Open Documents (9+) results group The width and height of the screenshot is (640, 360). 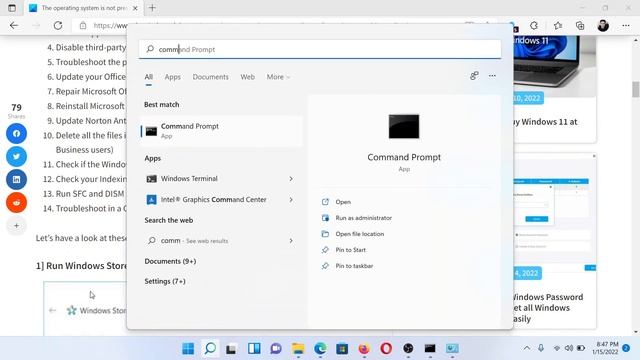[x=170, y=261]
